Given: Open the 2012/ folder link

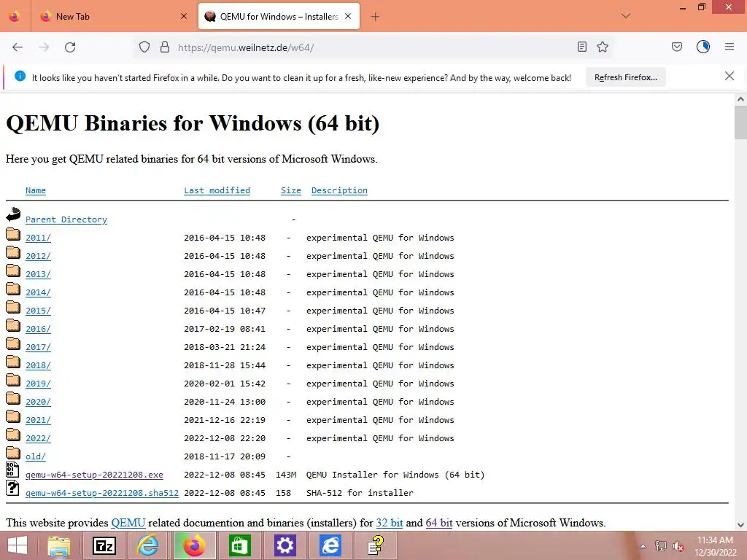Looking at the screenshot, I should point(38,256).
